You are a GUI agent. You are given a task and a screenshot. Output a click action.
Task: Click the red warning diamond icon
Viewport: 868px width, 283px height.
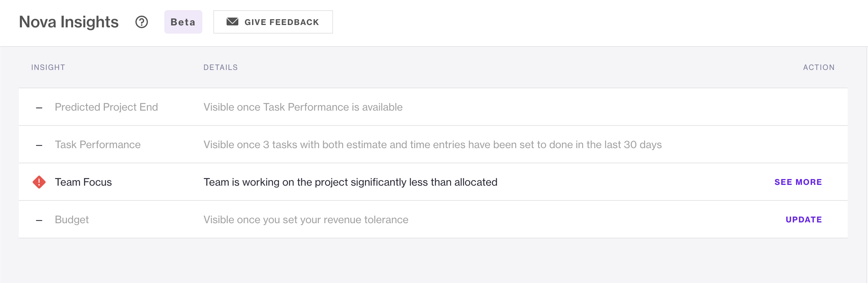[x=39, y=182]
